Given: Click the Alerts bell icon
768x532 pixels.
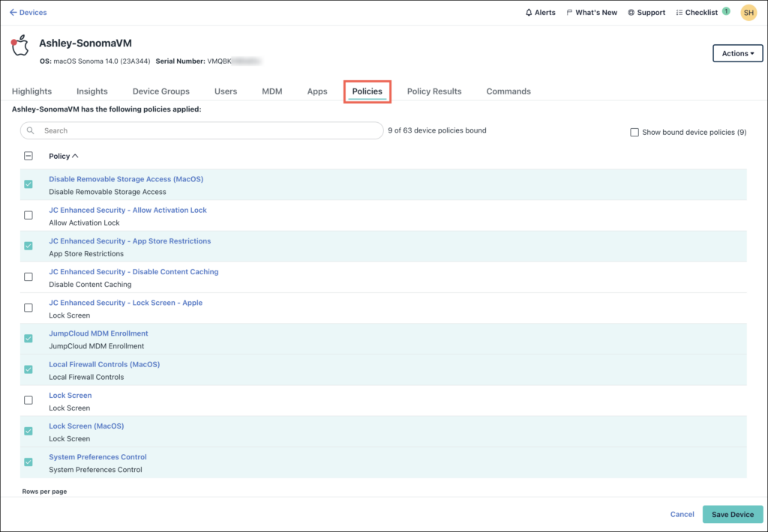Looking at the screenshot, I should click(x=529, y=13).
